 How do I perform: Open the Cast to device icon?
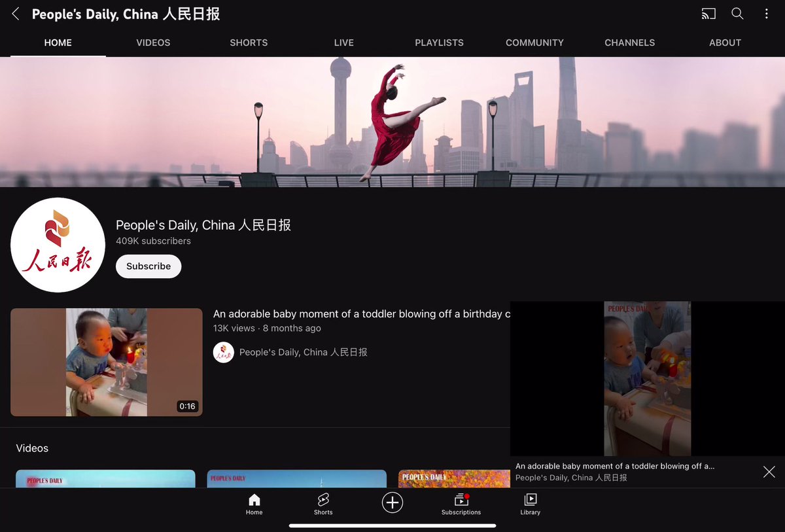pos(708,14)
